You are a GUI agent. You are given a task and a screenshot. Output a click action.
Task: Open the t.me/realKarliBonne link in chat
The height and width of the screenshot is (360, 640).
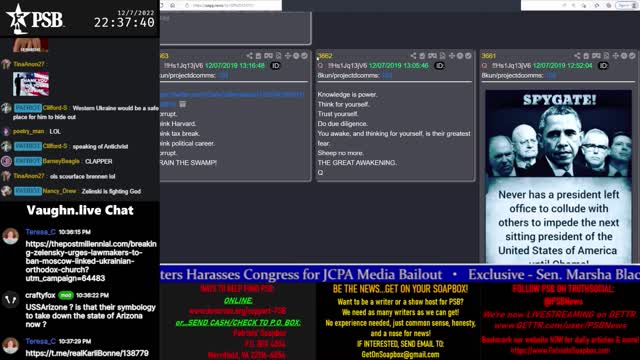click(x=87, y=353)
